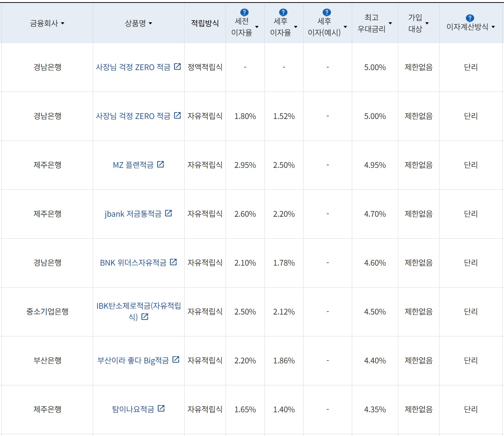Click the help icon beside 세후 이자율 header
Viewport: 504px width, 436px height.
click(284, 12)
